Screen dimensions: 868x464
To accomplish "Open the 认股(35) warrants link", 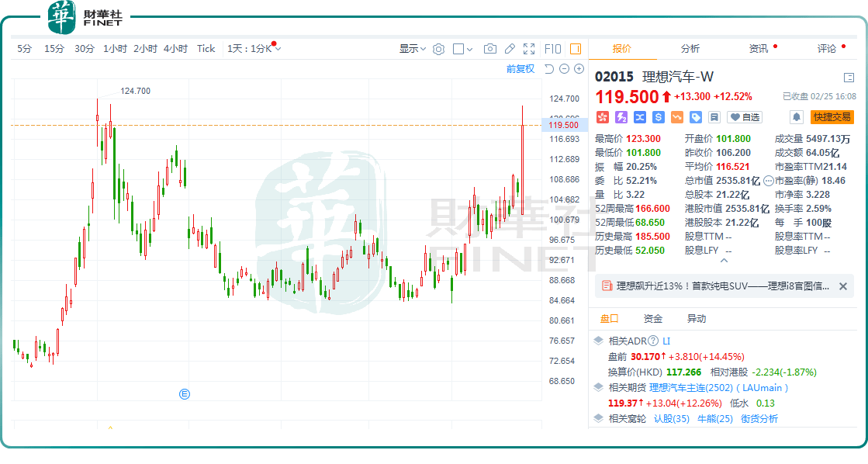I will [x=672, y=418].
